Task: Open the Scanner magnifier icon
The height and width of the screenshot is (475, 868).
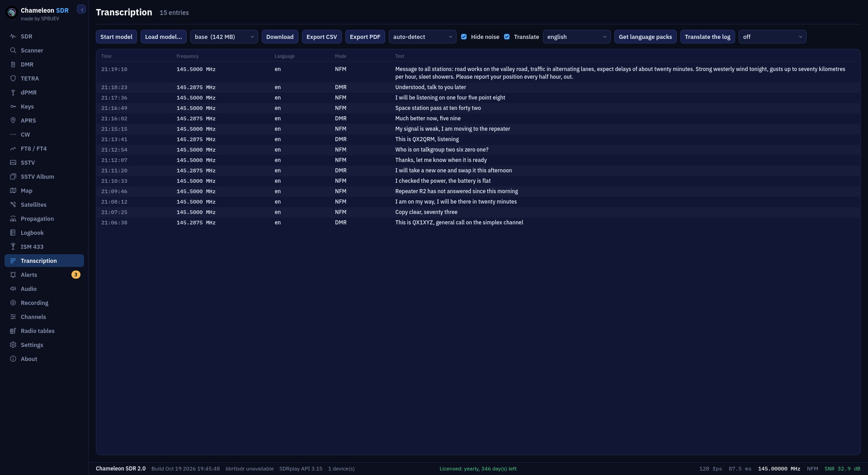Action: point(13,50)
